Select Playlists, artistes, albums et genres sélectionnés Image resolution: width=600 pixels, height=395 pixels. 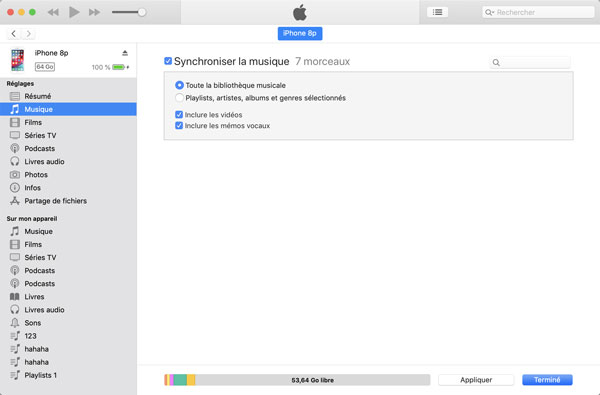pos(179,98)
